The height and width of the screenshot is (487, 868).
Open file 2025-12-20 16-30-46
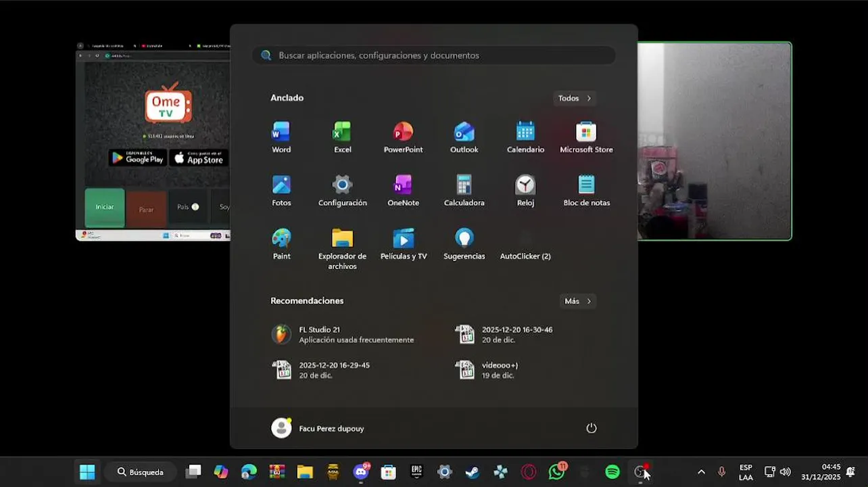coord(504,335)
